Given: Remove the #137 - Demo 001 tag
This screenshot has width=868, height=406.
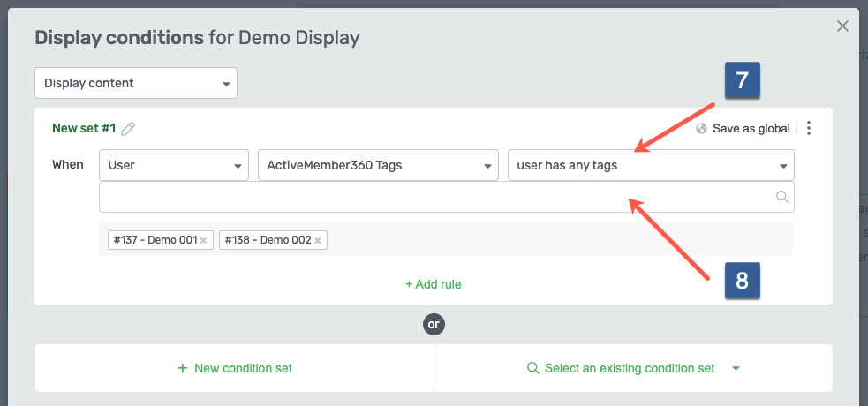Looking at the screenshot, I should [203, 241].
